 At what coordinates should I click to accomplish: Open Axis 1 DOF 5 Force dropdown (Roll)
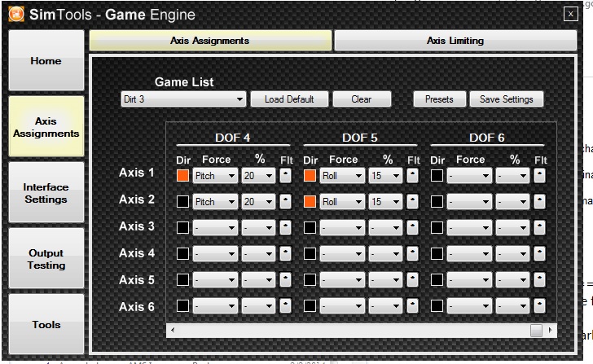(x=342, y=176)
